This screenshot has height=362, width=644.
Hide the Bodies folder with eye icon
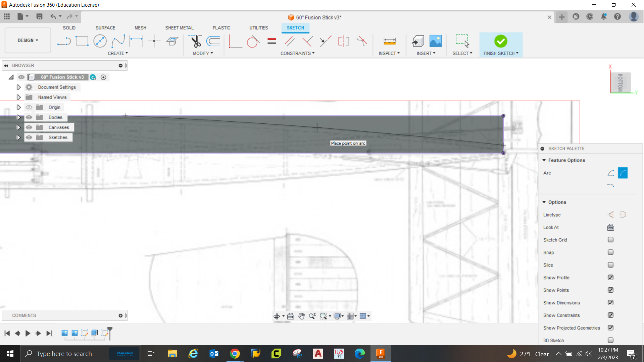tap(29, 117)
